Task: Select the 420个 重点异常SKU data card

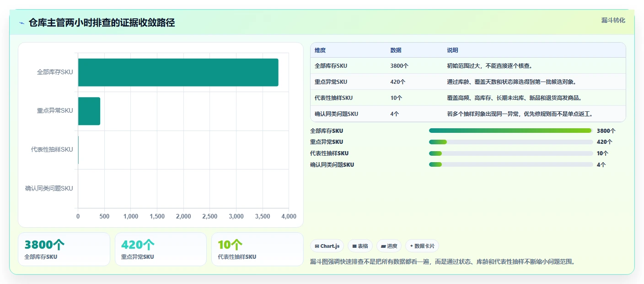Action: (161, 249)
